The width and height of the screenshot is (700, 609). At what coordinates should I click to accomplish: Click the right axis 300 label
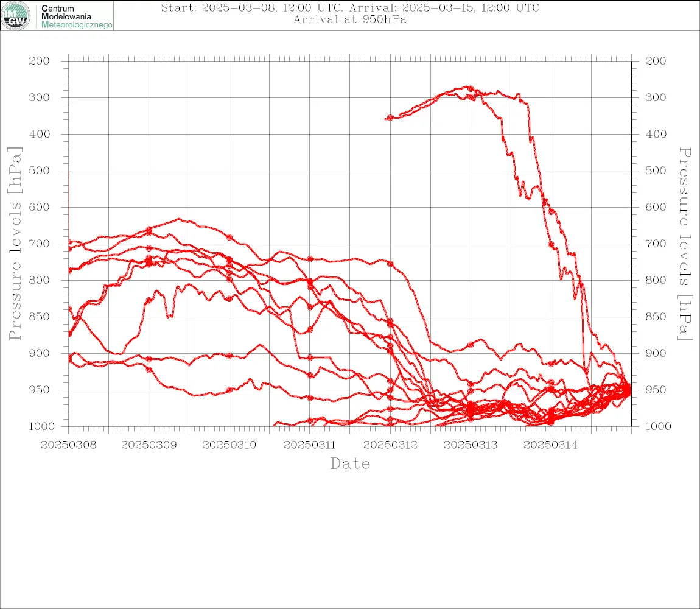[656, 97]
